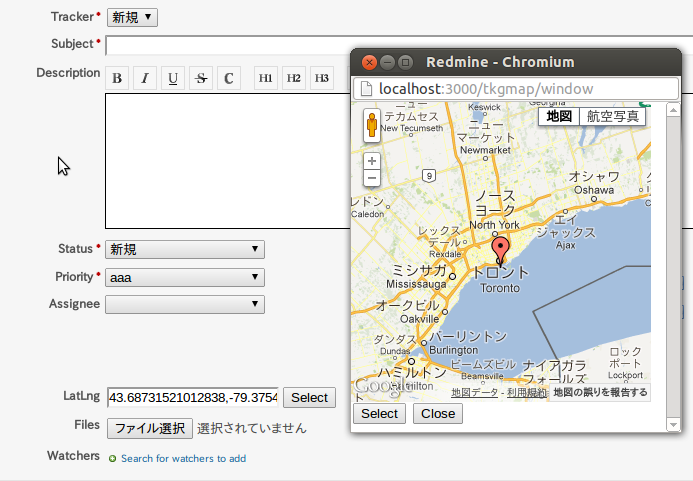
Task: Open the 利用規約 terms link
Action: (x=526, y=393)
